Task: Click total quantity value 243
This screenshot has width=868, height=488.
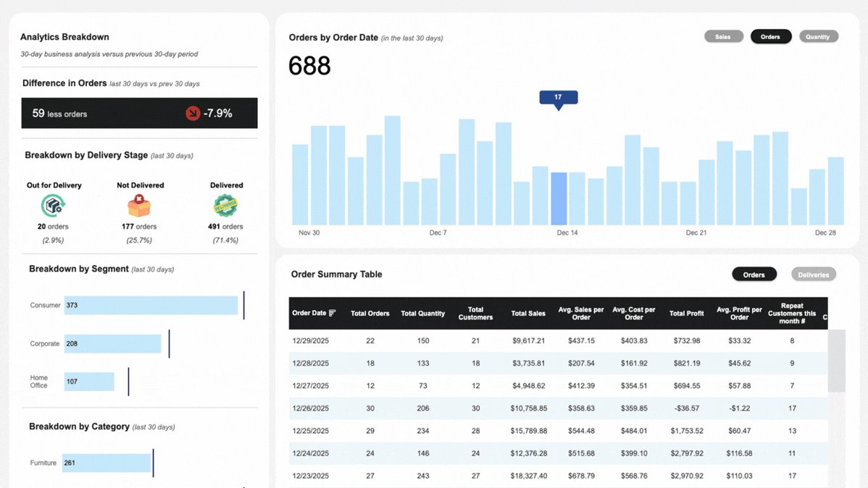Action: coord(423,476)
